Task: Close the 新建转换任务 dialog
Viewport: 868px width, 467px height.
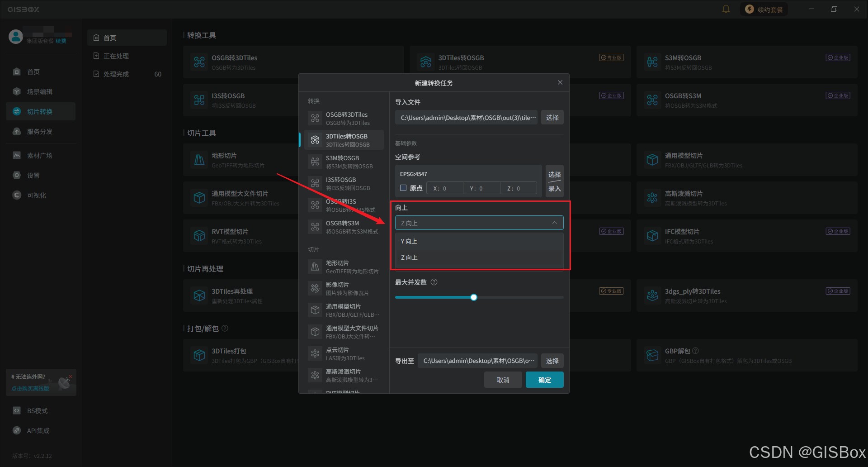Action: [560, 82]
